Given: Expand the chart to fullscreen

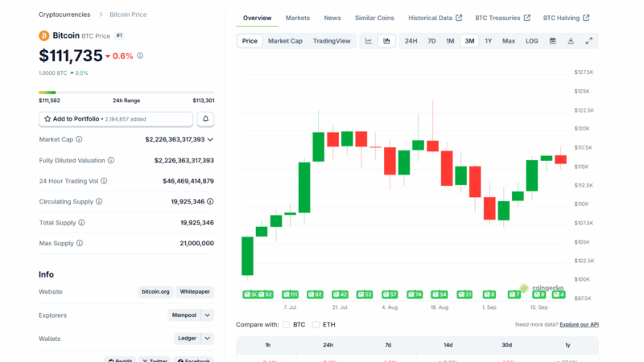Looking at the screenshot, I should click(589, 41).
